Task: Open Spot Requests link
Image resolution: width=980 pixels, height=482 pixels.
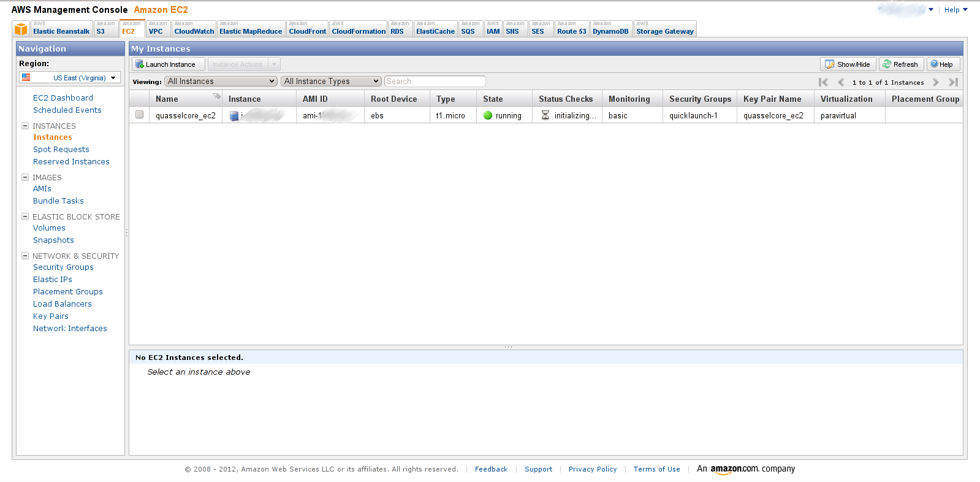Action: [61, 149]
